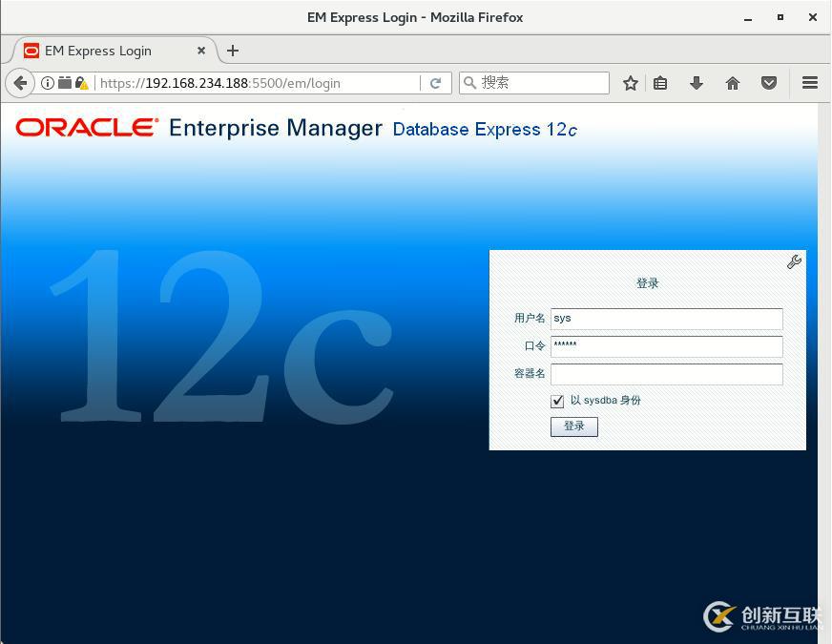This screenshot has width=832, height=644.
Task: Open the bookmarks clipboard icon in toolbar
Action: [x=660, y=83]
